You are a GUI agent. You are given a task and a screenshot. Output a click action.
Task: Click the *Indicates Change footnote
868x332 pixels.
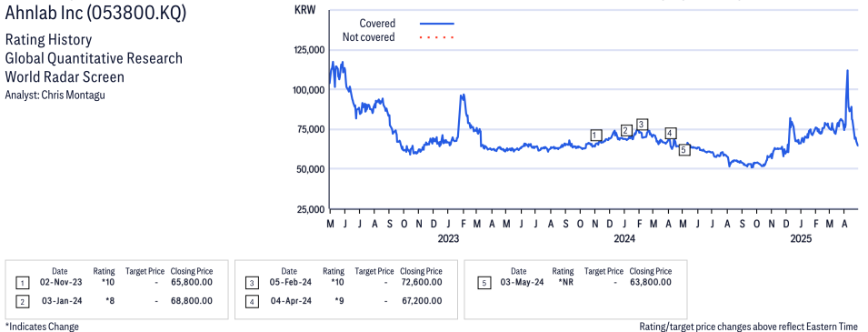click(42, 327)
